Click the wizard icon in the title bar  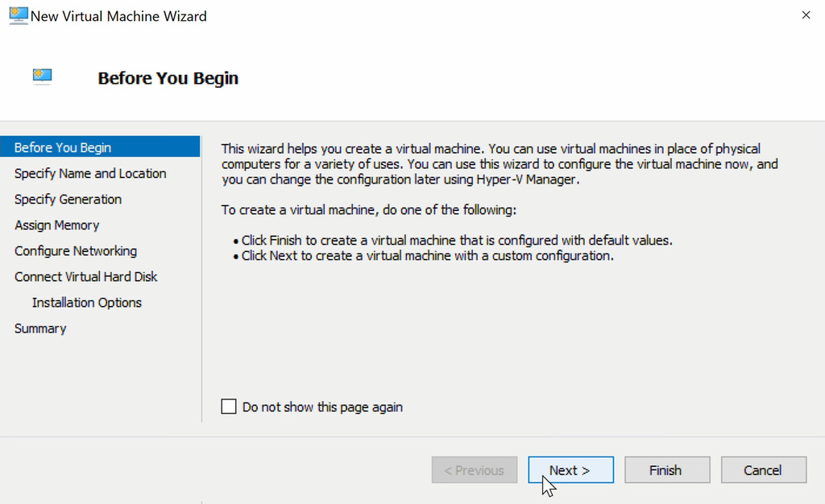point(18,15)
